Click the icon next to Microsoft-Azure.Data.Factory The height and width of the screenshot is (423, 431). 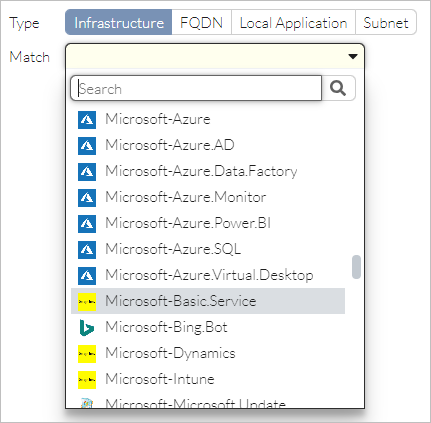[x=87, y=172]
